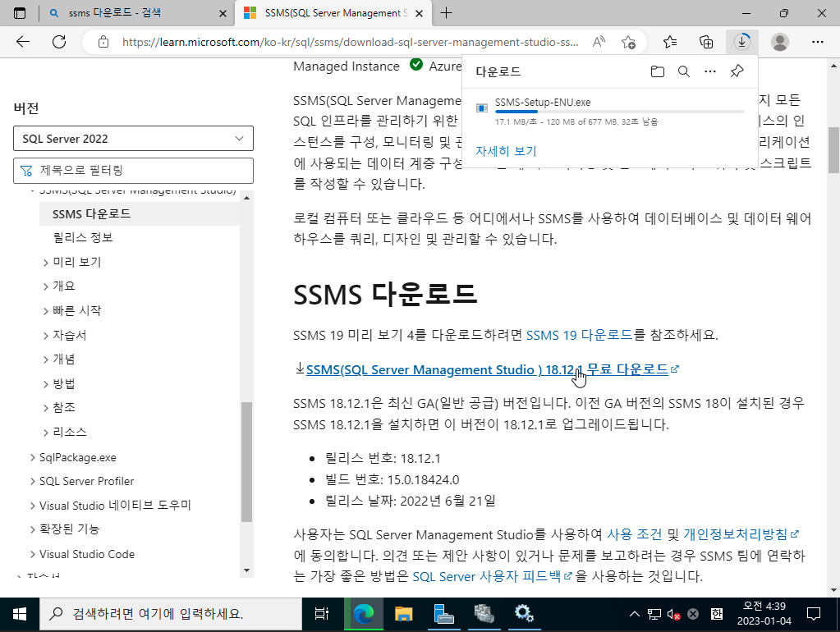The image size is (840, 632).
Task: Toggle Korean IME 한 indicator
Action: [x=717, y=614]
